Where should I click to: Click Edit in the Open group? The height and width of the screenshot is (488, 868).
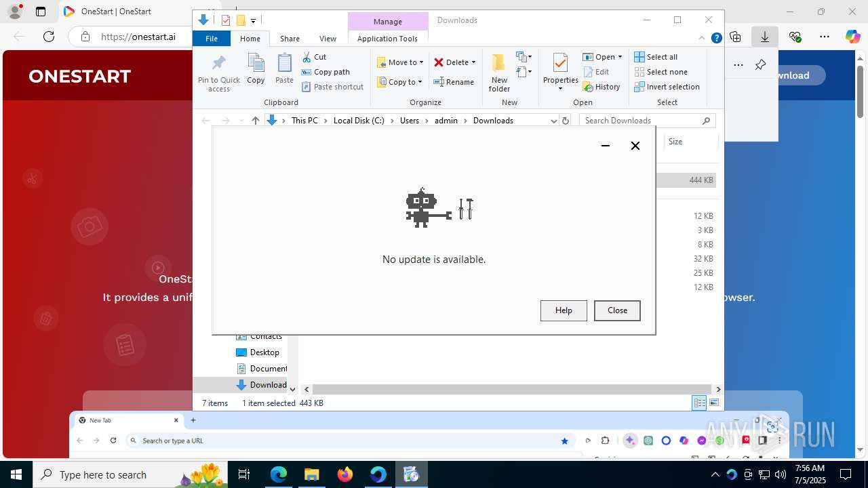tap(596, 72)
